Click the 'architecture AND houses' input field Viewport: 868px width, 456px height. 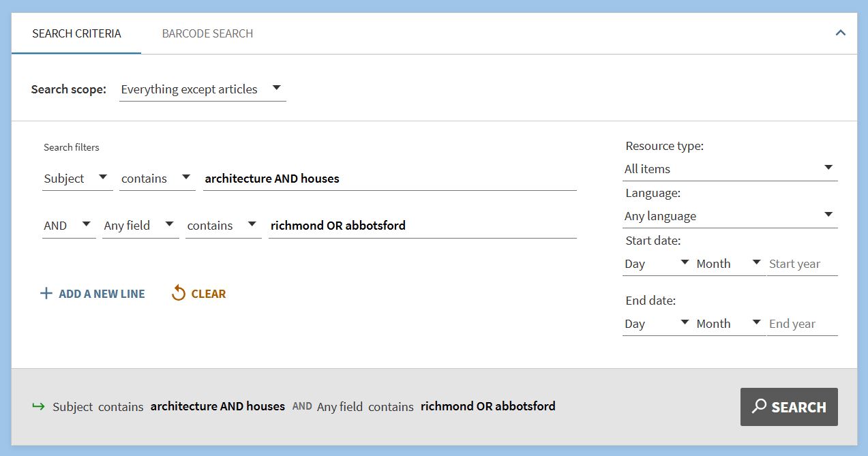(389, 179)
